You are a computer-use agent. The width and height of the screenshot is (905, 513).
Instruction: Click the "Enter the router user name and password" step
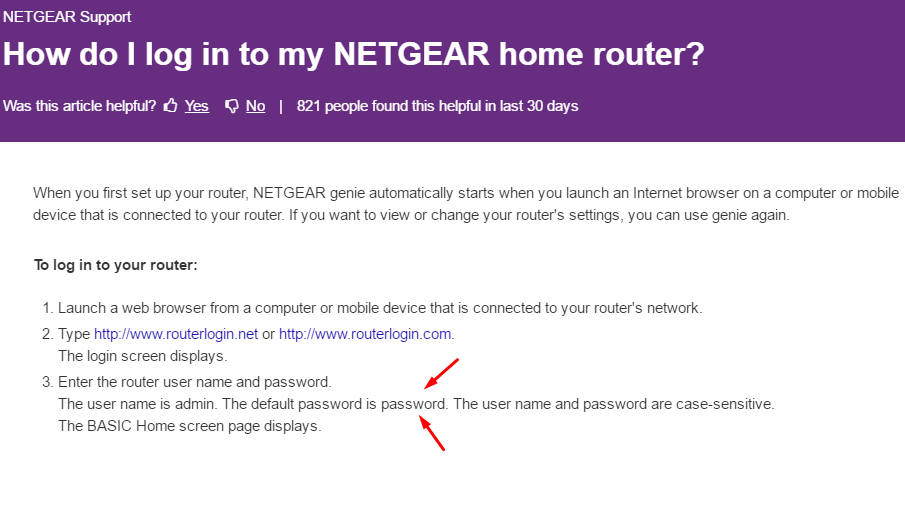point(194,382)
